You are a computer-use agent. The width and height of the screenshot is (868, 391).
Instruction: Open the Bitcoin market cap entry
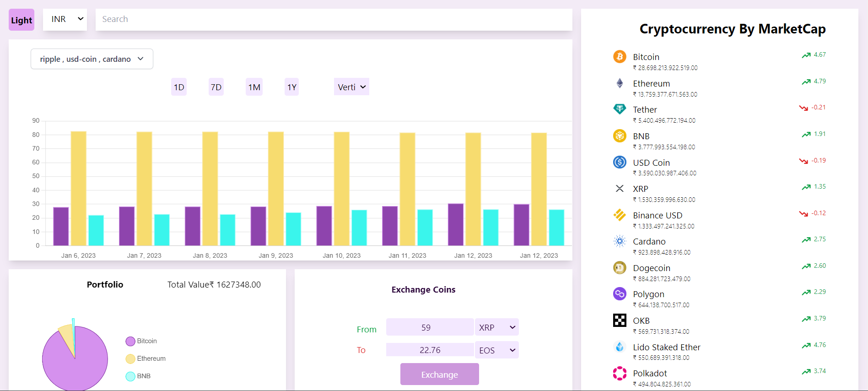point(719,61)
